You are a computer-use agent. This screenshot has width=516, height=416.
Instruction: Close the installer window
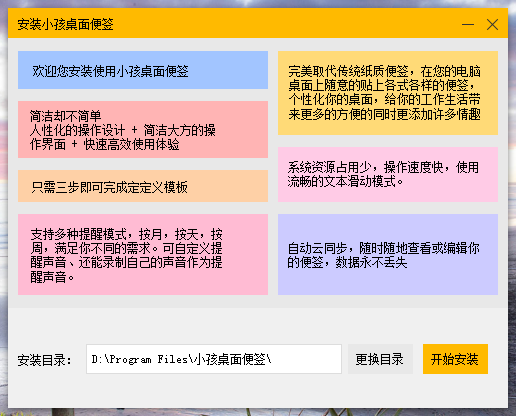492,24
